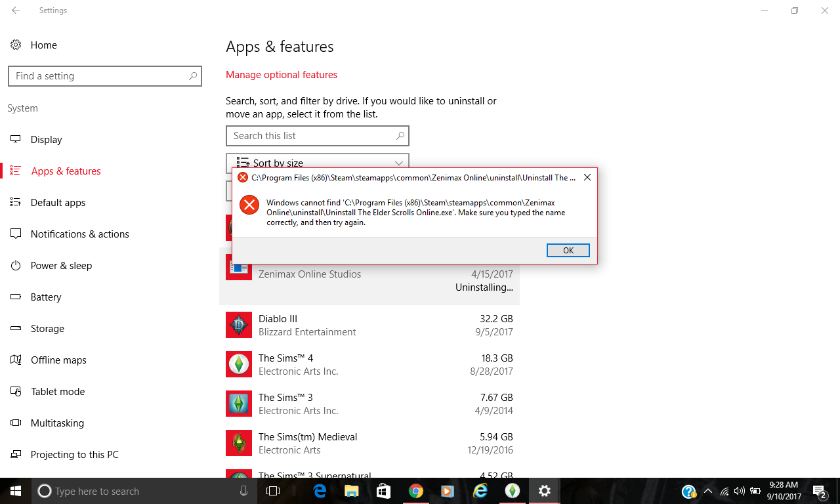This screenshot has height=504, width=840.
Task: Click the Storage drive icon
Action: click(x=16, y=329)
